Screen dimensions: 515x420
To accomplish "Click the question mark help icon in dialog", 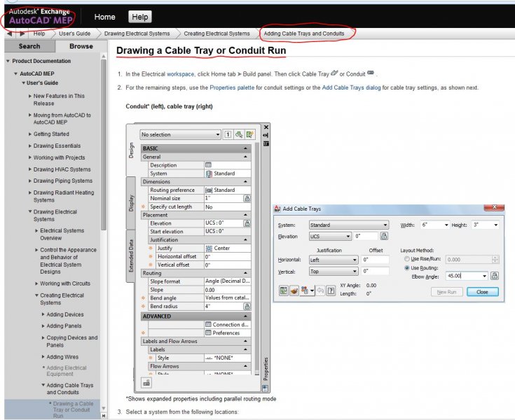I will tap(331, 290).
